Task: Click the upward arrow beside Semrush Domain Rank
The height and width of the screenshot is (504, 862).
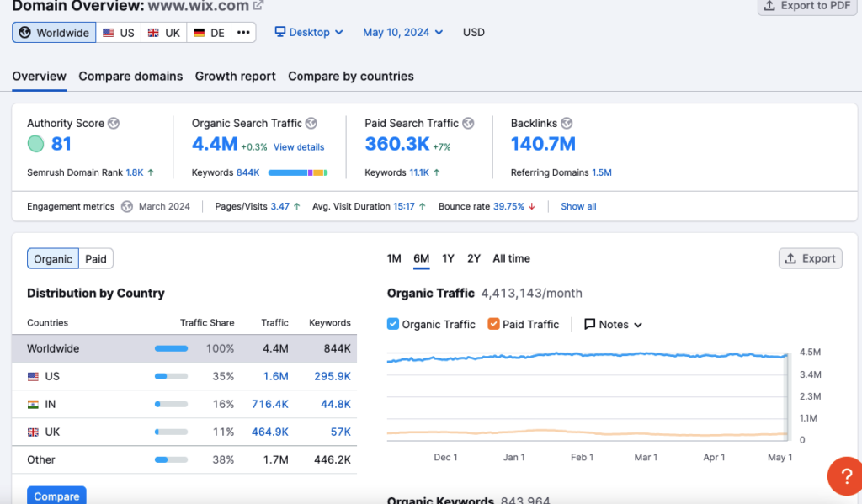Action: (x=151, y=172)
